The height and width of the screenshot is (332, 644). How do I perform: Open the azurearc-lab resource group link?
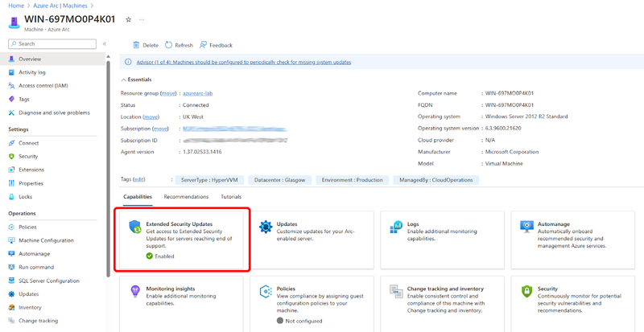coord(197,93)
